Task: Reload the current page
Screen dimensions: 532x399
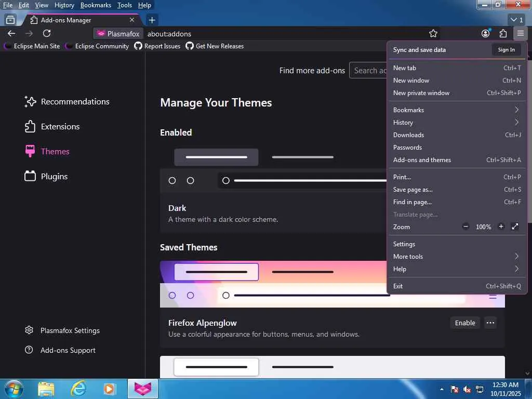Action: pos(47,34)
